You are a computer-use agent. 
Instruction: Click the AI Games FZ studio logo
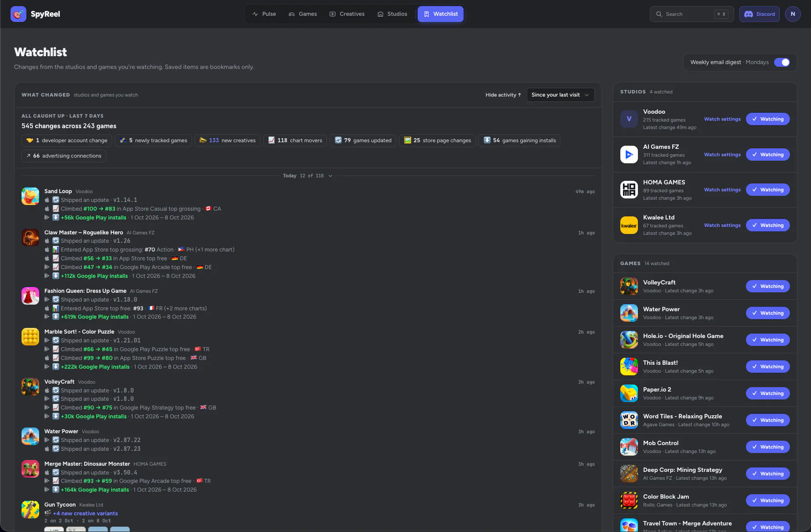click(x=629, y=155)
